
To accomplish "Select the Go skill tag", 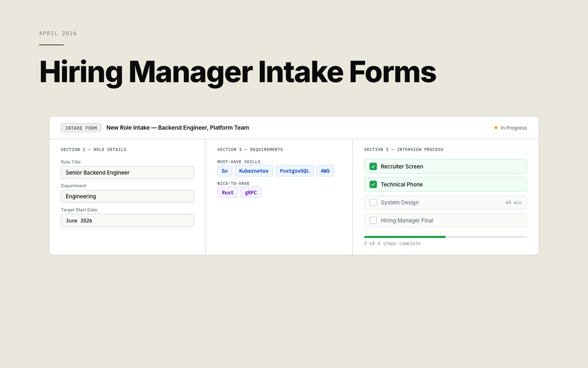I will (x=225, y=171).
